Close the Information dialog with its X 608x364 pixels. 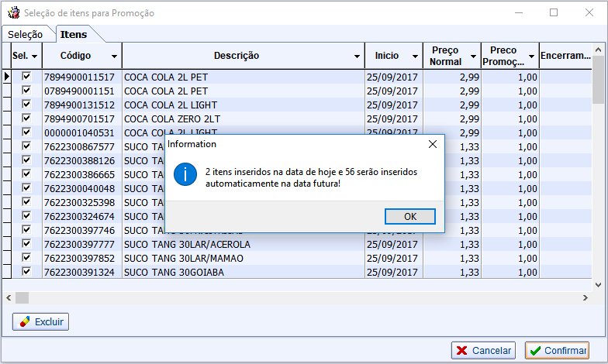432,144
